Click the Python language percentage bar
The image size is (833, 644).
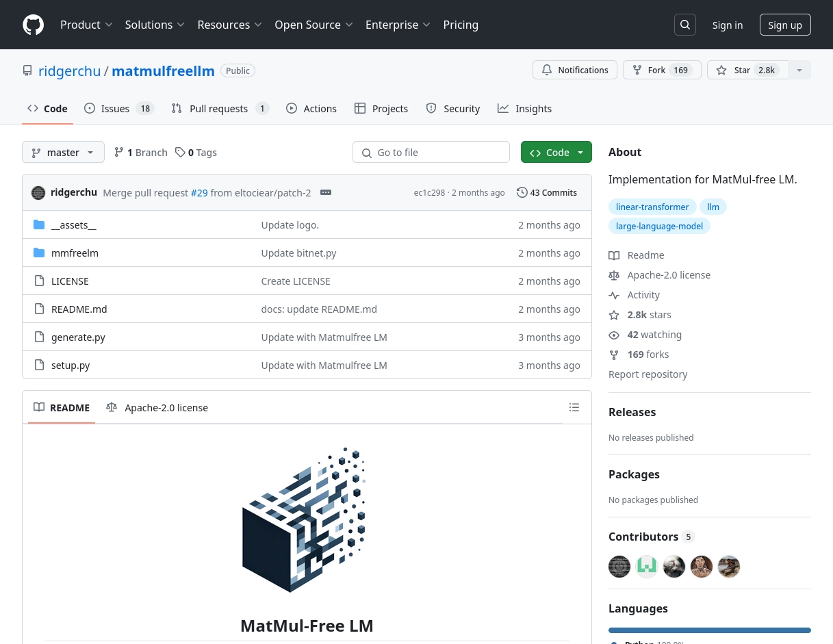[710, 630]
